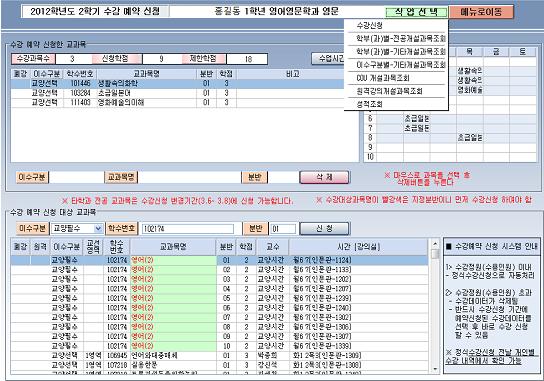Click the empty 이수구분 field in delete row
The width and height of the screenshot is (544, 381).
click(76, 177)
